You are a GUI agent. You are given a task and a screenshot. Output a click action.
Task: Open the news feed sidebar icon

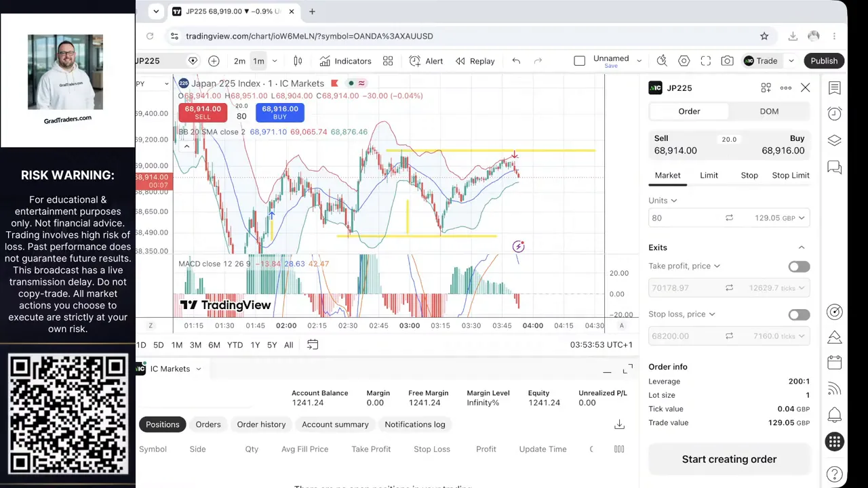(x=835, y=388)
